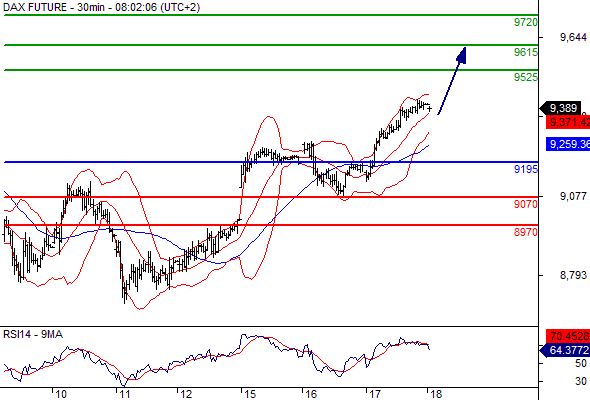Click the current price tag 9,389
The height and width of the screenshot is (400, 590).
click(561, 108)
